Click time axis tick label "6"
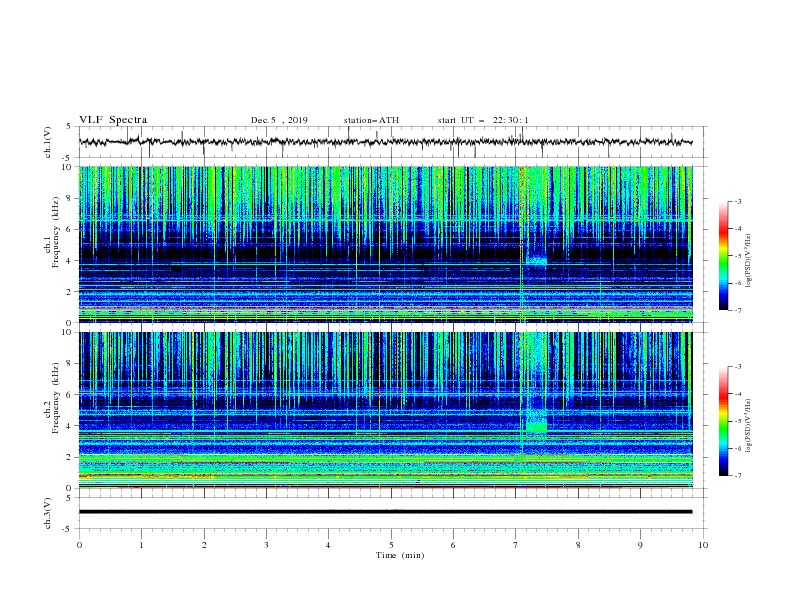The image size is (792, 612). (453, 545)
